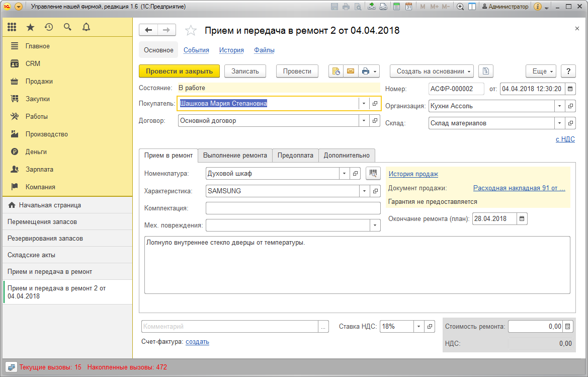Open notifications bell icon

[x=86, y=27]
